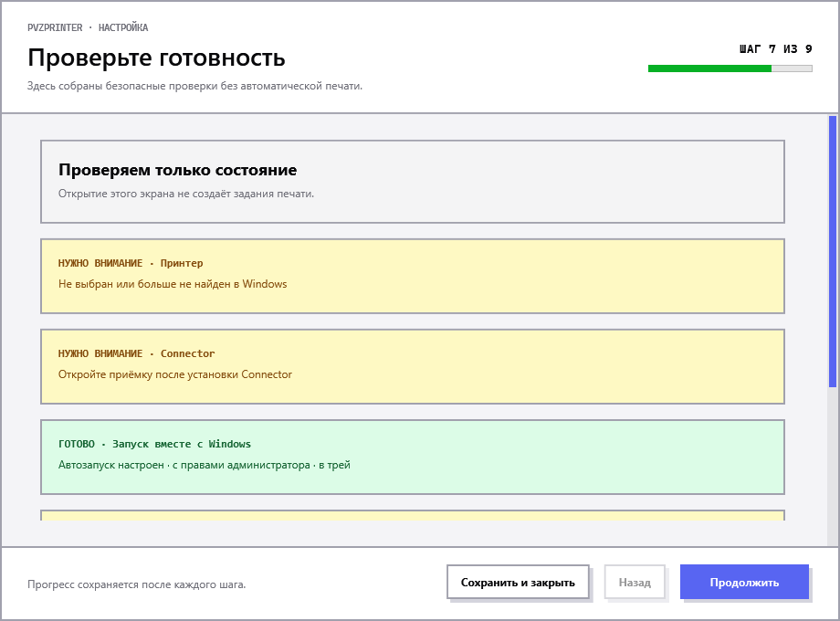Click text Не выбран или больше не найден в Windows
The width and height of the screenshot is (840, 621).
pos(173,284)
